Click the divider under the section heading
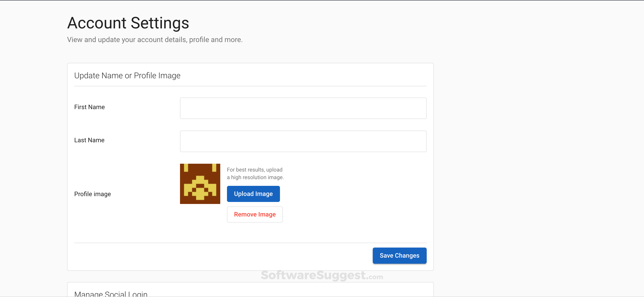 [x=250, y=86]
